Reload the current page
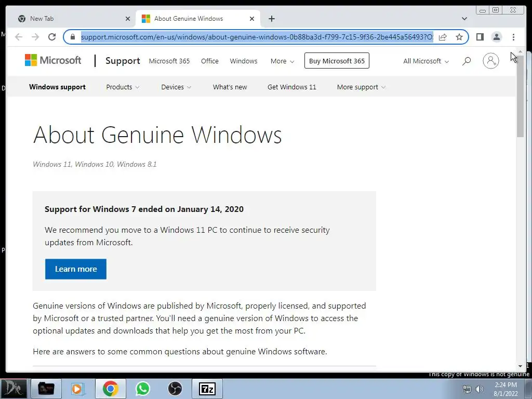 [x=52, y=37]
